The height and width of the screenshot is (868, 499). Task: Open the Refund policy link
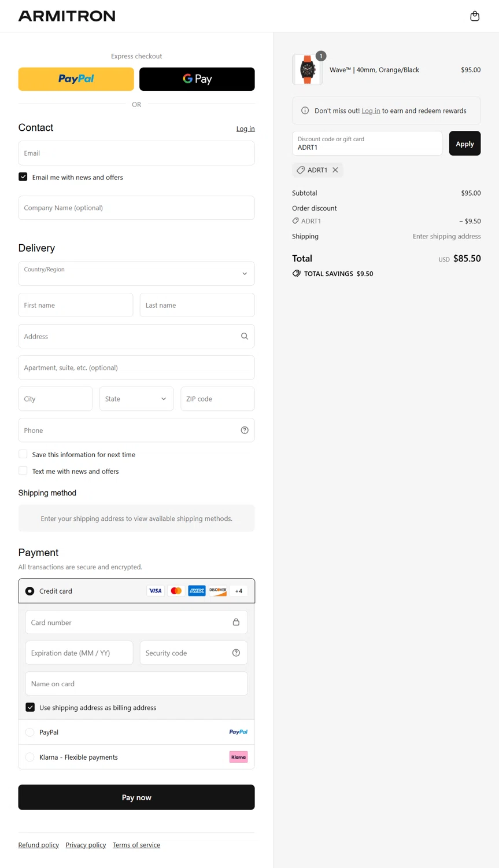pyautogui.click(x=39, y=845)
